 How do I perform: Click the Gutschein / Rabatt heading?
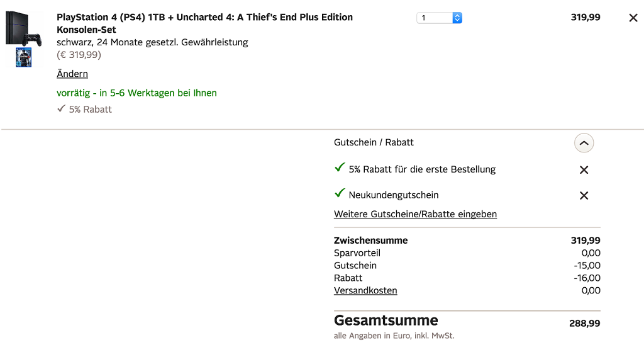pyautogui.click(x=374, y=142)
